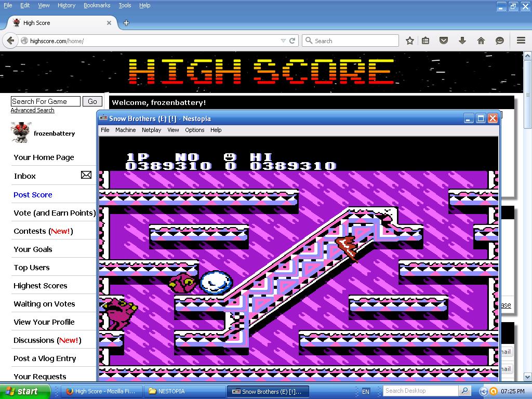Click the Inbox envelope icon

click(86, 175)
